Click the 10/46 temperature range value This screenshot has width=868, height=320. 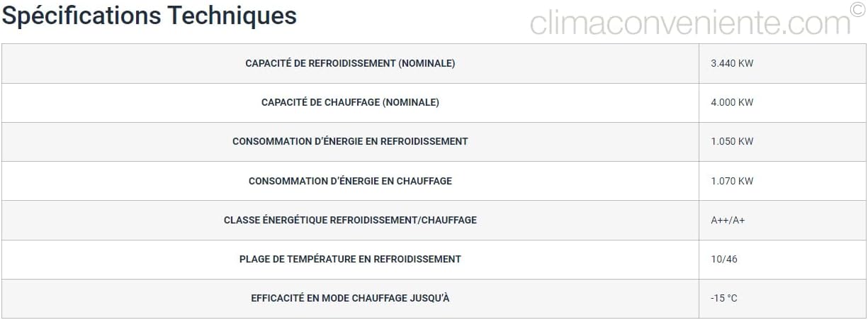723,259
